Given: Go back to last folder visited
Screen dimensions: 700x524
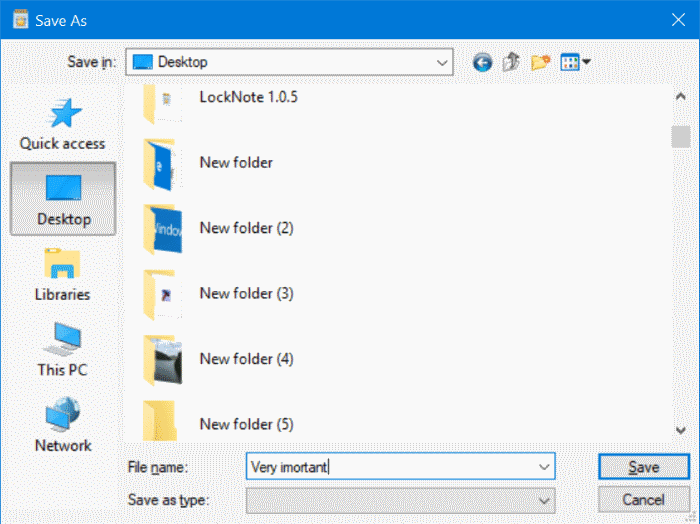Looking at the screenshot, I should 482,62.
